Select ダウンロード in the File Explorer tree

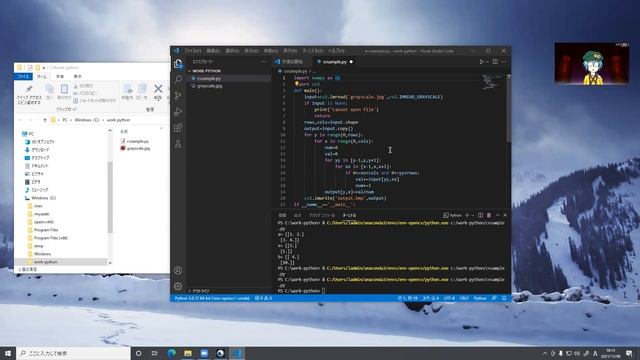pyautogui.click(x=40, y=150)
